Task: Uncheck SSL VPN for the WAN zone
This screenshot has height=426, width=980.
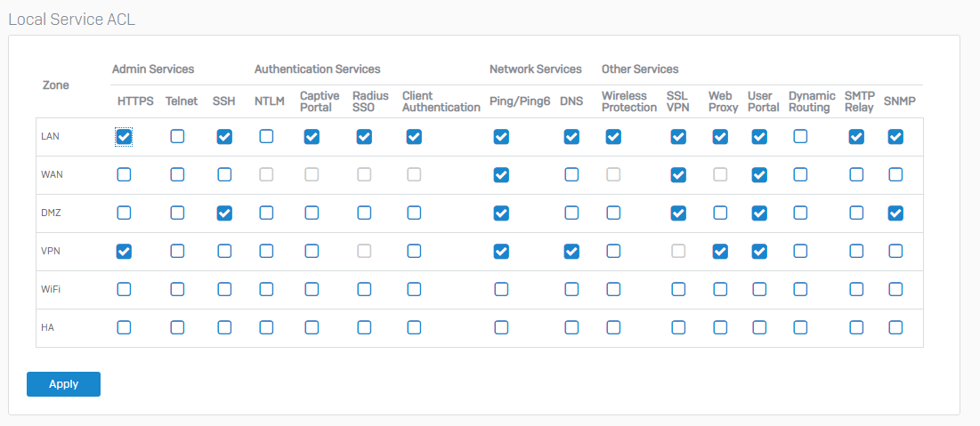Action: pyautogui.click(x=678, y=175)
